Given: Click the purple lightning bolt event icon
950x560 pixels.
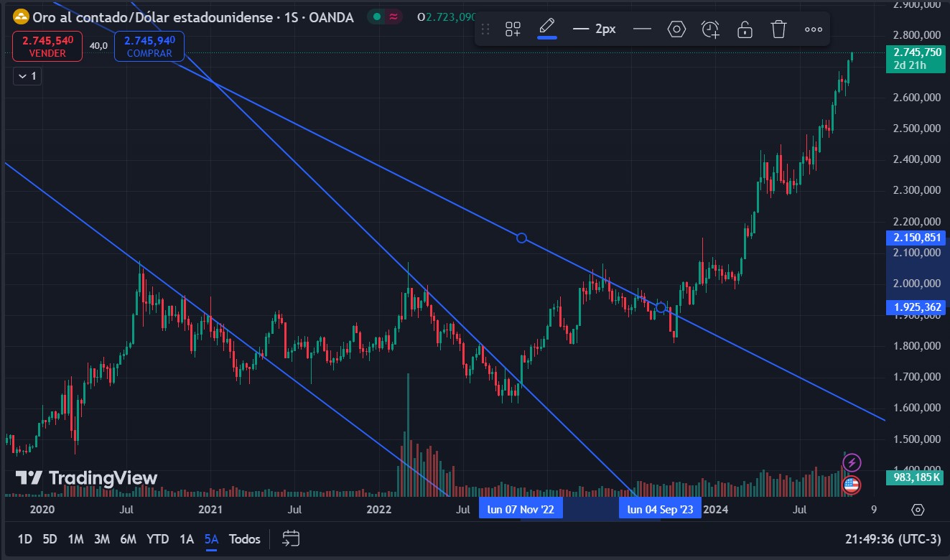Looking at the screenshot, I should tap(851, 462).
